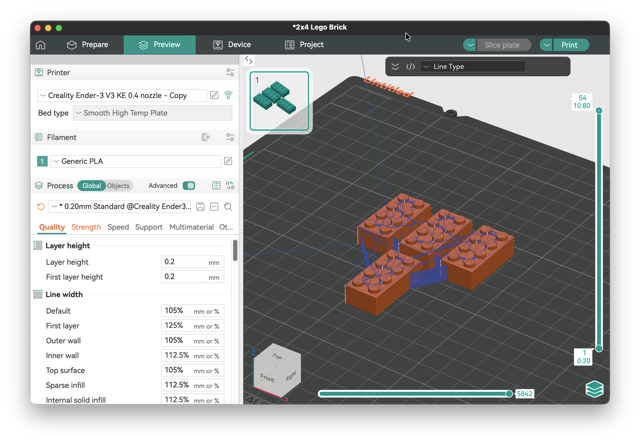The width and height of the screenshot is (640, 444).
Task: Open the Support settings tab
Action: click(x=149, y=227)
